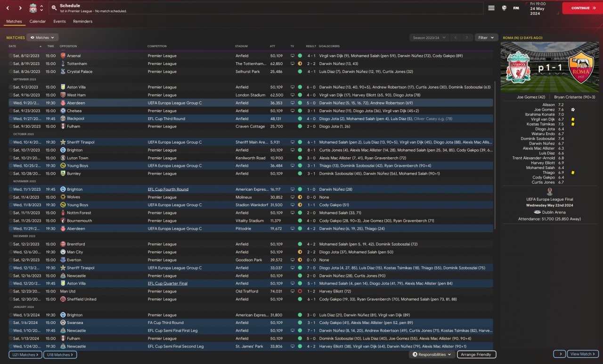Go back to the previous screen
Image resolution: width=603 pixels, height=364 pixels.
(8, 8)
